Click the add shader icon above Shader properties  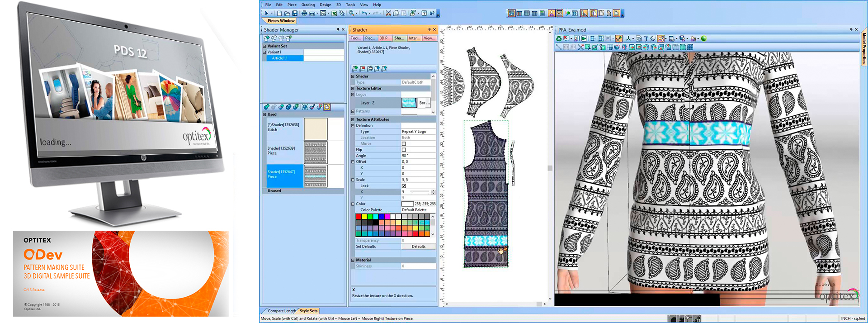tap(355, 69)
